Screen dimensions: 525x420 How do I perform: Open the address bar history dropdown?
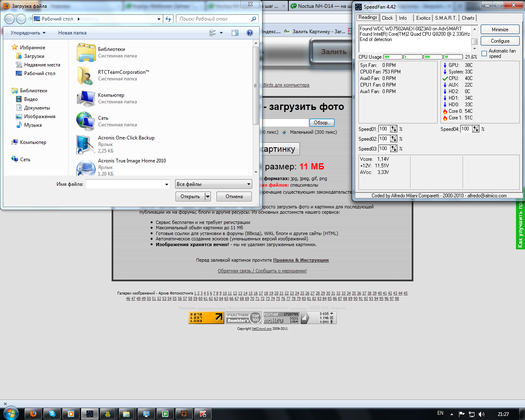tap(159, 19)
